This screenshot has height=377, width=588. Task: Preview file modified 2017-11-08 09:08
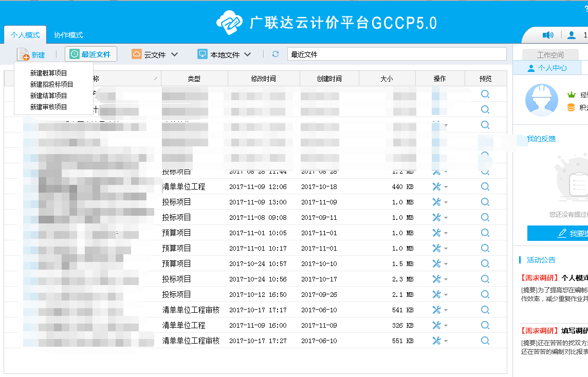(485, 217)
